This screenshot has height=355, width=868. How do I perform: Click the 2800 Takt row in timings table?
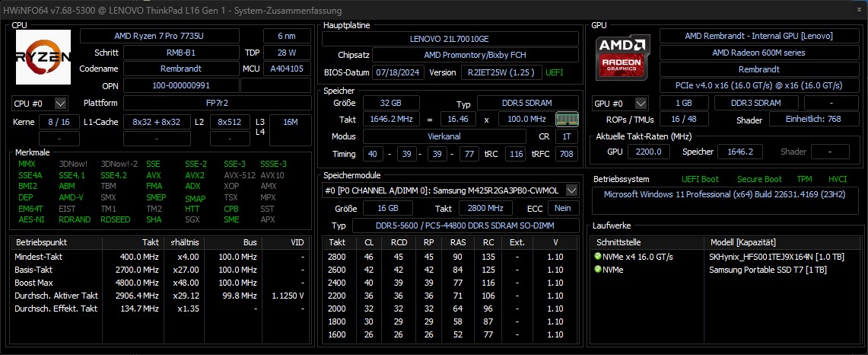[450, 257]
